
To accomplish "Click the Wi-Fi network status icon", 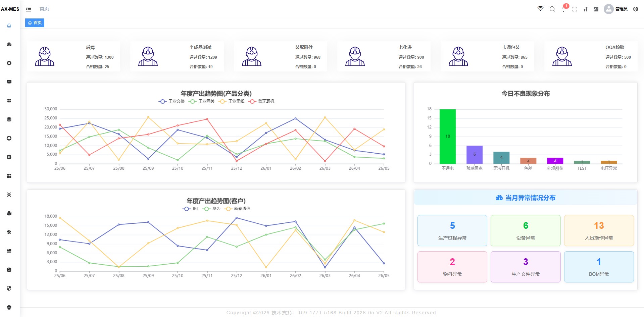I will pyautogui.click(x=540, y=9).
